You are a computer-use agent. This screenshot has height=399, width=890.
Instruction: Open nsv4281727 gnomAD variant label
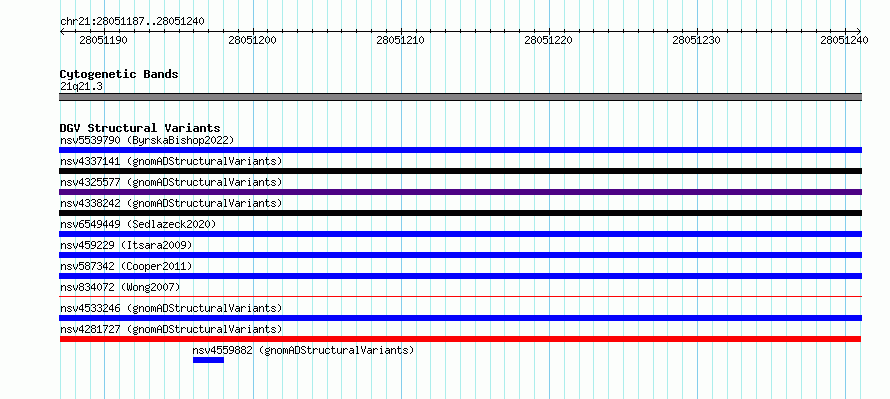pyautogui.click(x=171, y=329)
